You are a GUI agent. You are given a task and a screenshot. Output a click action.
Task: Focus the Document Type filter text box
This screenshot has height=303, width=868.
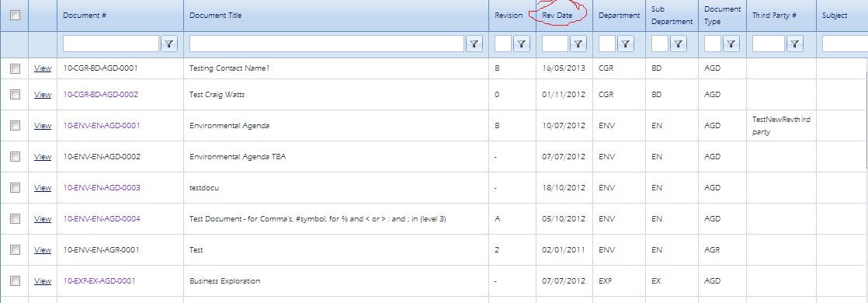[713, 44]
